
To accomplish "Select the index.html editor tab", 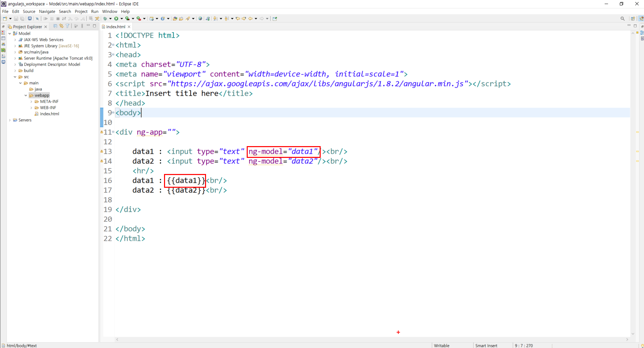I will [x=116, y=27].
